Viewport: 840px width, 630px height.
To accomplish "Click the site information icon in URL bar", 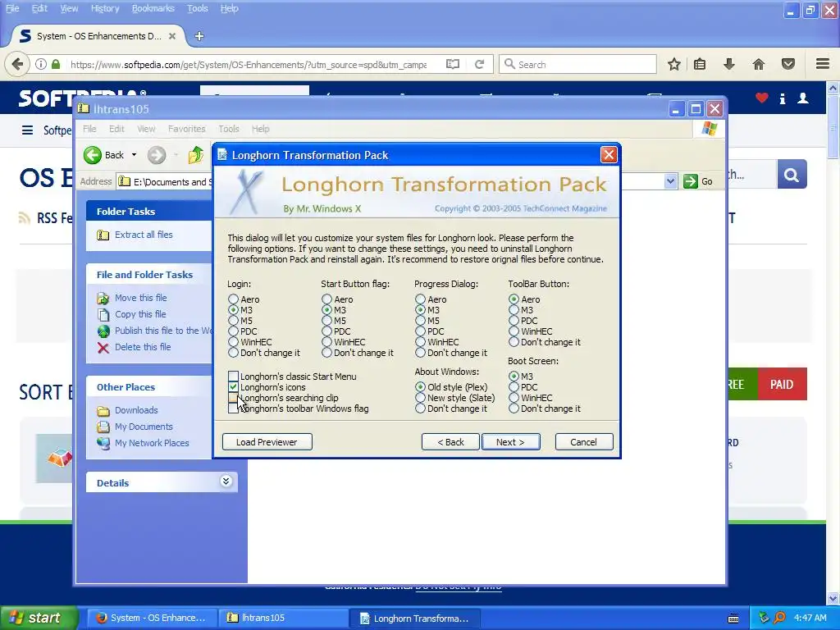I will pyautogui.click(x=41, y=64).
